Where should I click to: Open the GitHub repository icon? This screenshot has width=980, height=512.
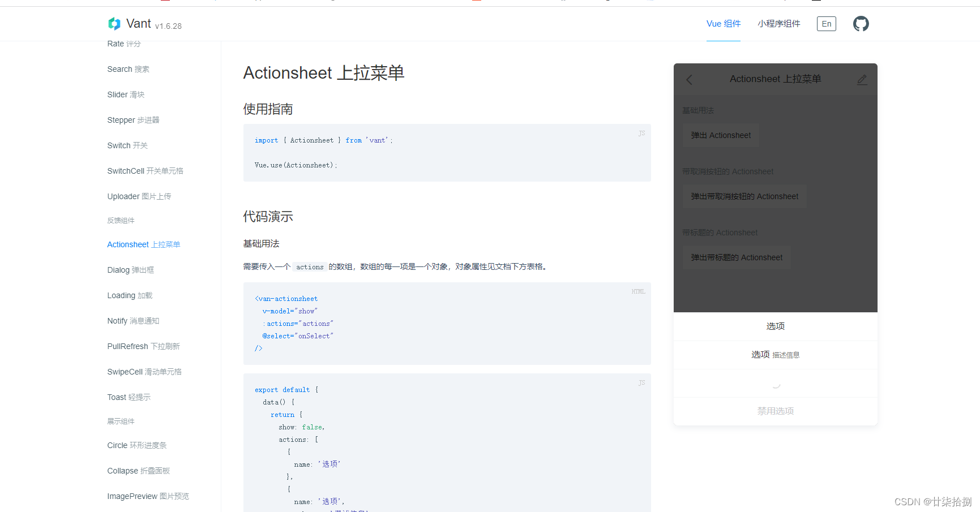861,24
